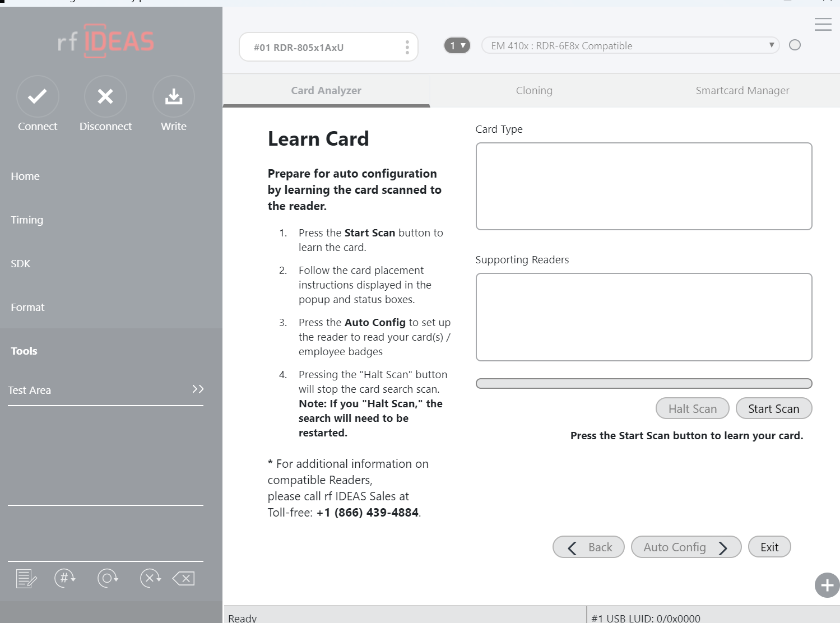Click the scan progress bar

click(x=643, y=384)
